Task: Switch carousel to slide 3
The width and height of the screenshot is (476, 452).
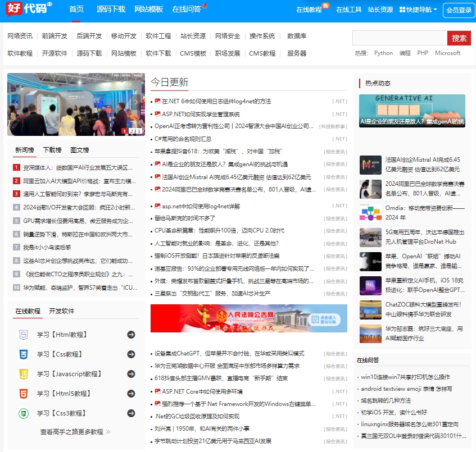Action: pos(139,131)
